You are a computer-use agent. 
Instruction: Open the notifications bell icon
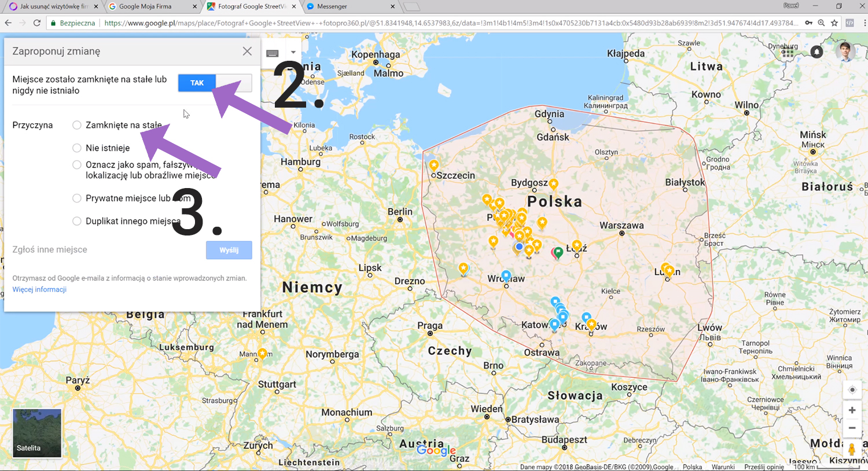tap(816, 51)
